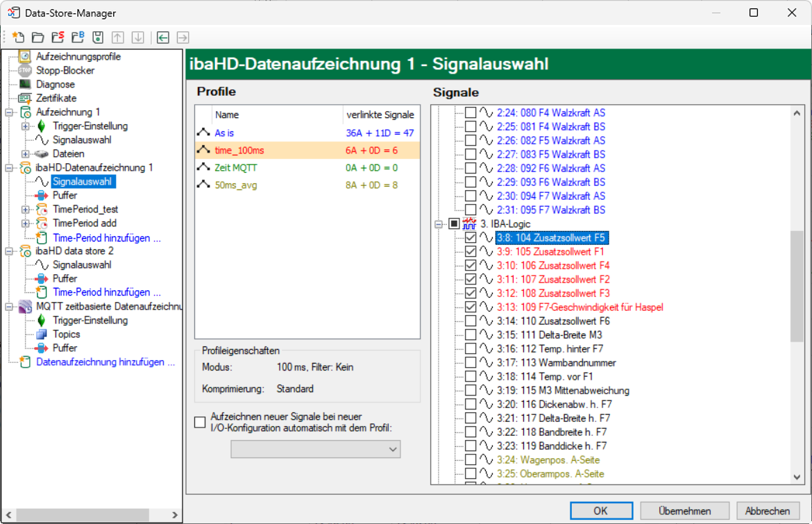Open Stopp-Blocker in the tree
This screenshot has height=524, width=812.
[65, 70]
